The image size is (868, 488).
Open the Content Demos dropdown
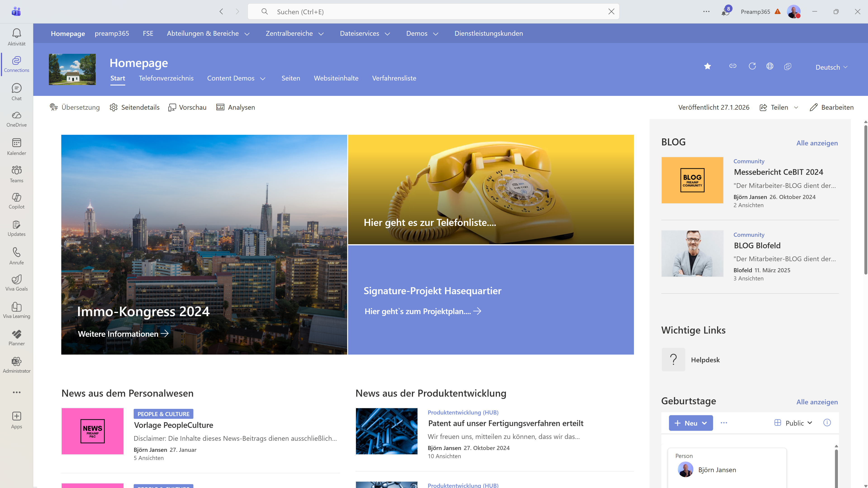236,78
